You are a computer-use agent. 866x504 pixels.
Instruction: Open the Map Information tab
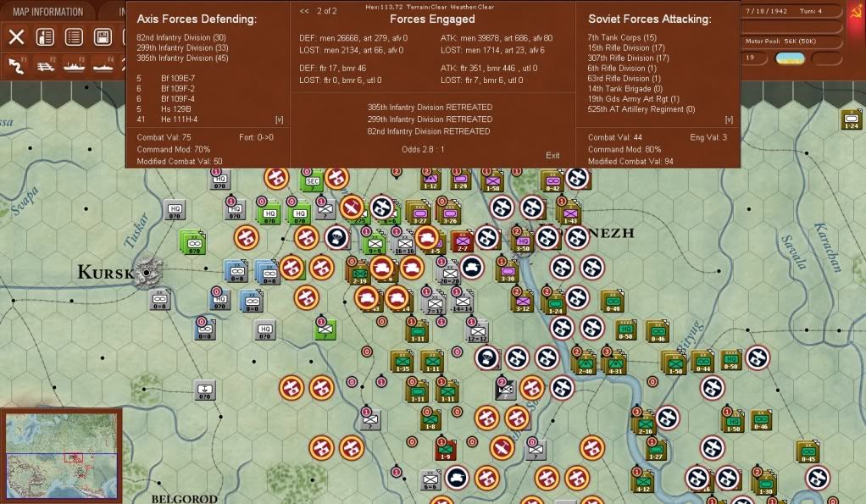pos(47,12)
